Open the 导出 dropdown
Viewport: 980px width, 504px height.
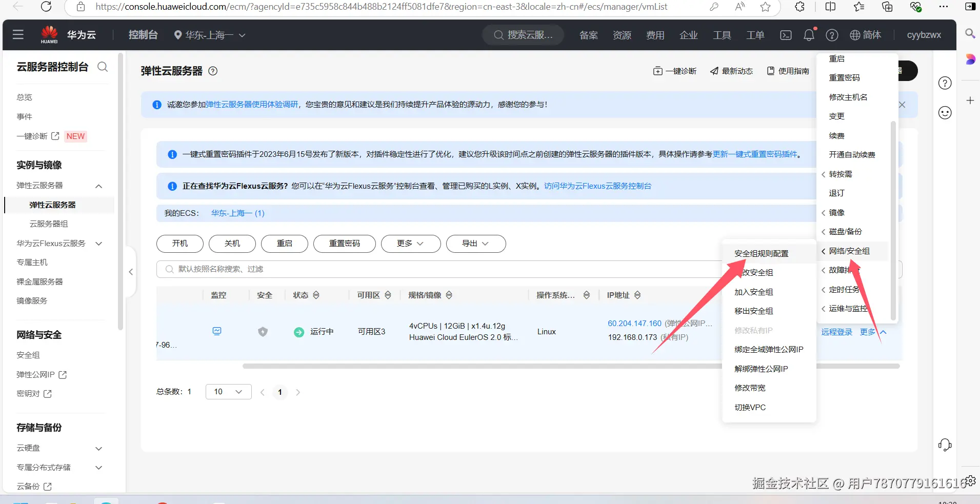coord(476,244)
